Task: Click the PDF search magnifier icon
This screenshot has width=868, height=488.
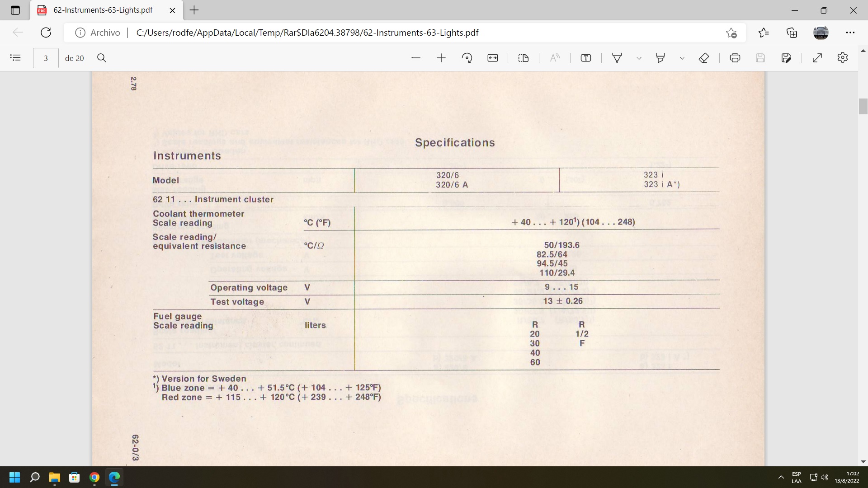Action: (x=102, y=58)
